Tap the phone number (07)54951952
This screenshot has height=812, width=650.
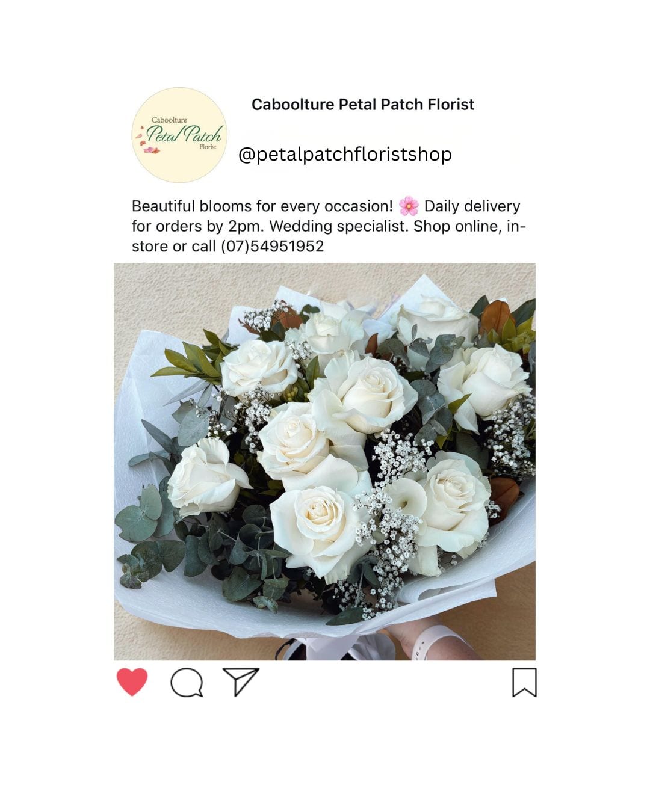tap(272, 246)
